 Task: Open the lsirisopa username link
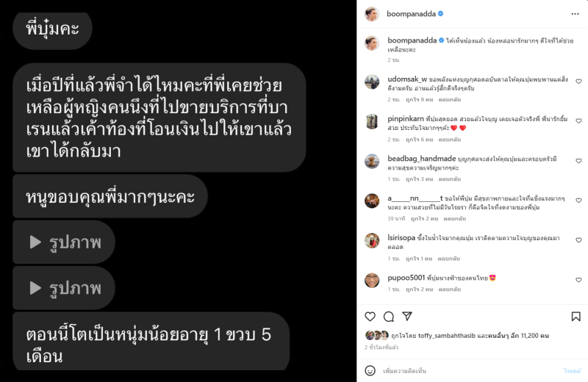[401, 238]
